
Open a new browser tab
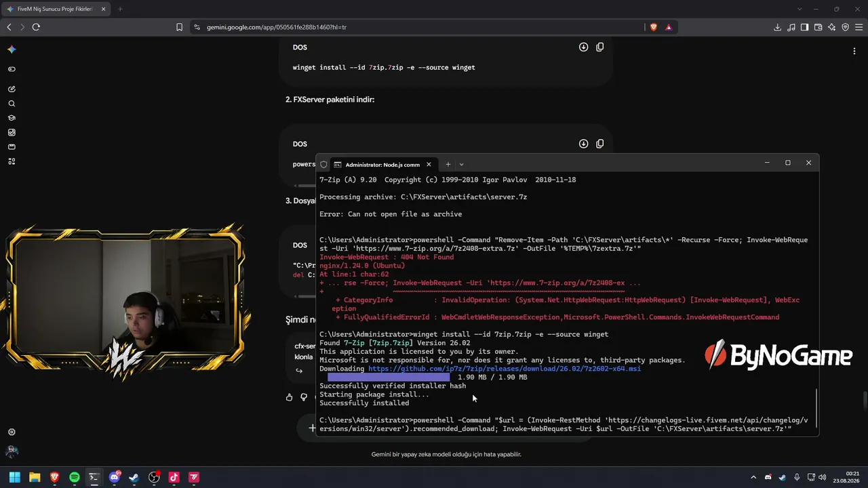pyautogui.click(x=120, y=9)
